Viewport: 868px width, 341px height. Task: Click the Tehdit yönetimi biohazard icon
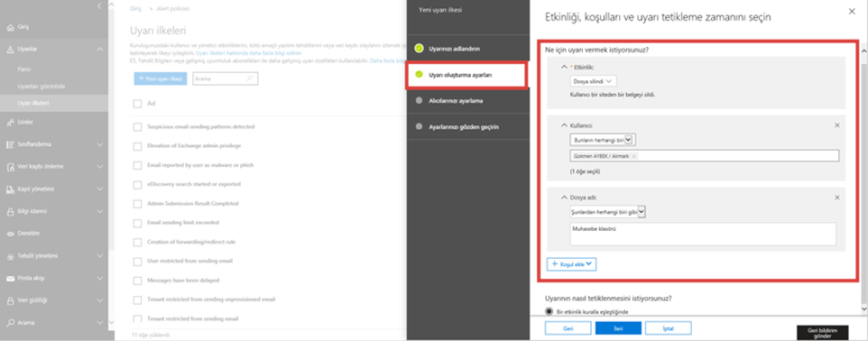11,256
